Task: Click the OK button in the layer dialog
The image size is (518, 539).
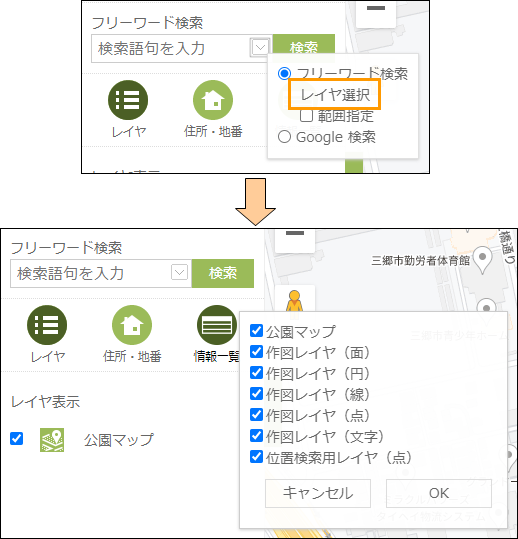Action: [x=439, y=493]
